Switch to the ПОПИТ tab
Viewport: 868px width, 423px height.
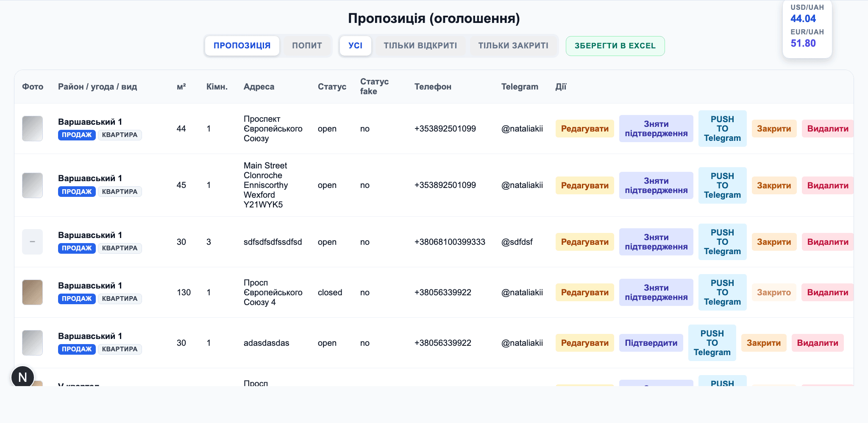[307, 46]
